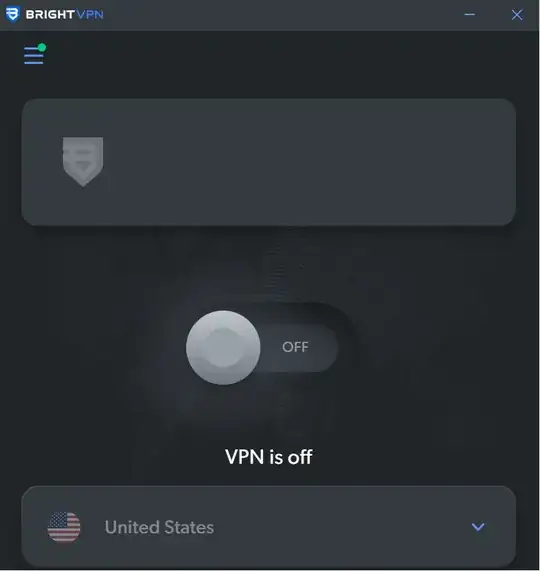Image resolution: width=540 pixels, height=571 pixels.
Task: Click the United States flag icon
Action: pos(64,527)
